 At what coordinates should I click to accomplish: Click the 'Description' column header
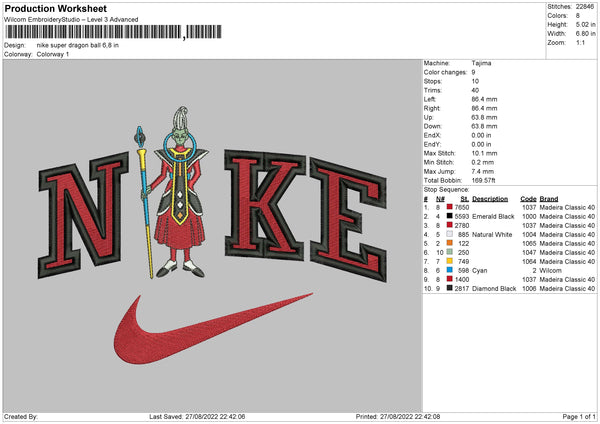490,199
